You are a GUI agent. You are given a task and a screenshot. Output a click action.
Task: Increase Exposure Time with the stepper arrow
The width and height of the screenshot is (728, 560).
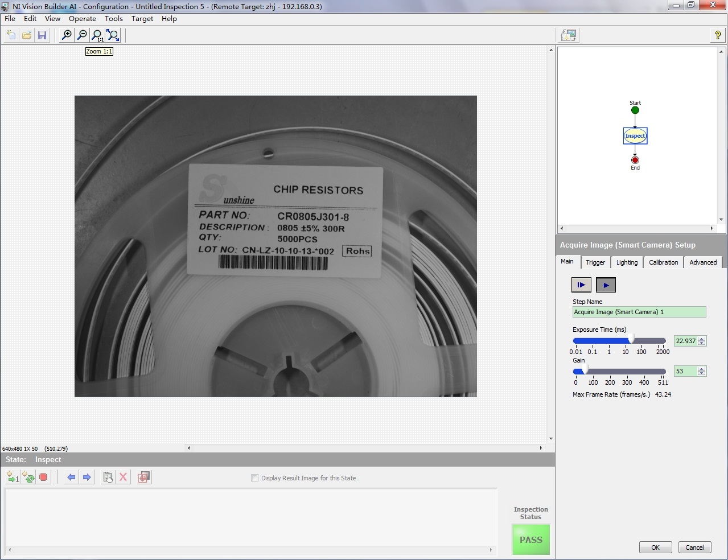point(702,339)
